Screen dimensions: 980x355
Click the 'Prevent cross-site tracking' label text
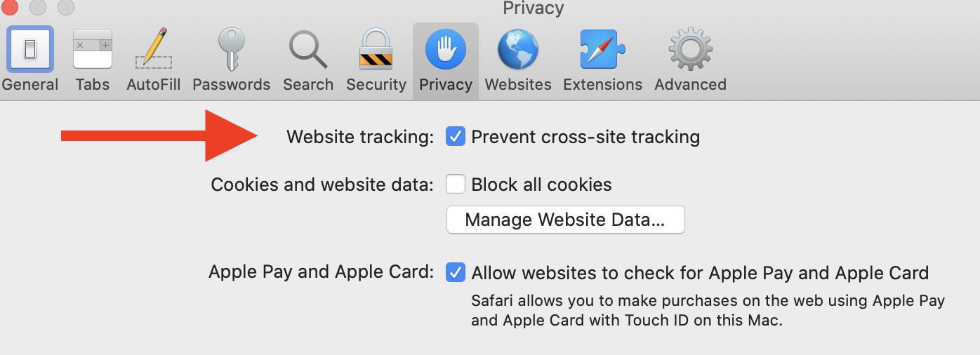pos(585,136)
